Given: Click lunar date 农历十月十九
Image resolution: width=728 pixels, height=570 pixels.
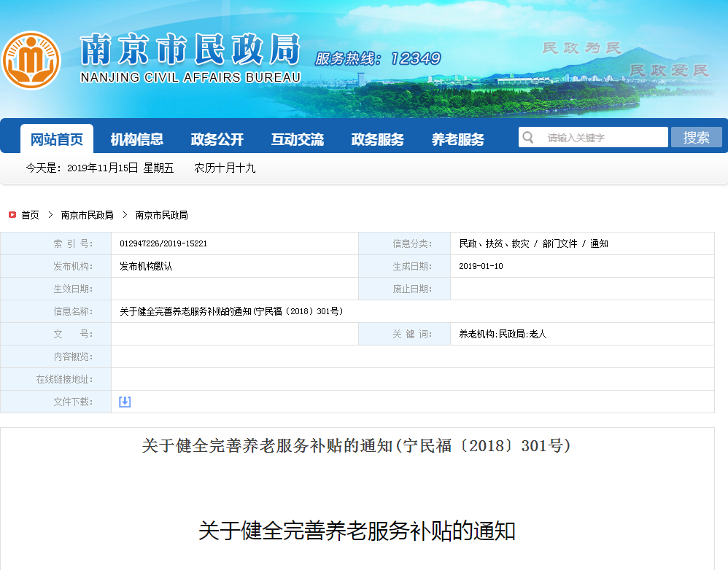Looking at the screenshot, I should [x=225, y=168].
